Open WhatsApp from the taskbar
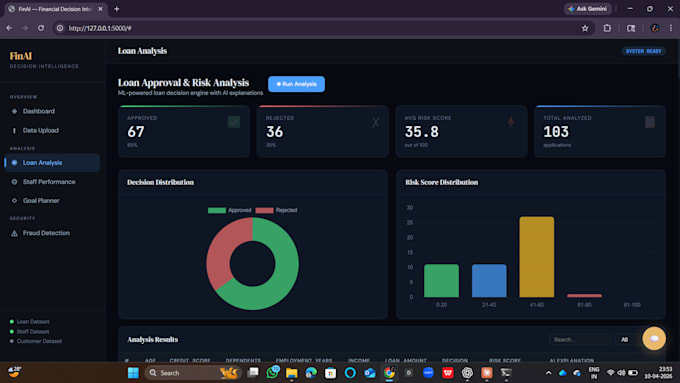Image resolution: width=680 pixels, height=383 pixels. point(272,373)
